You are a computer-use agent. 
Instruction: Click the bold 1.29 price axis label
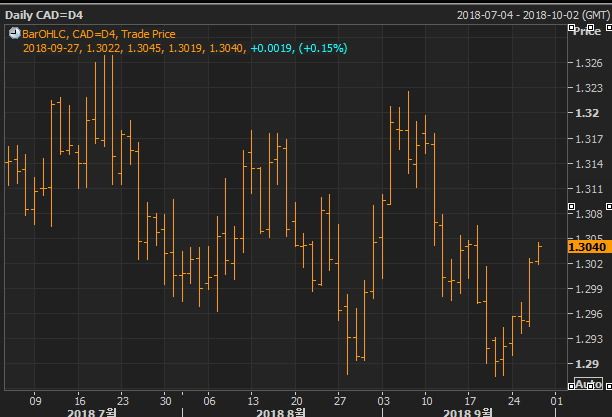pos(587,364)
